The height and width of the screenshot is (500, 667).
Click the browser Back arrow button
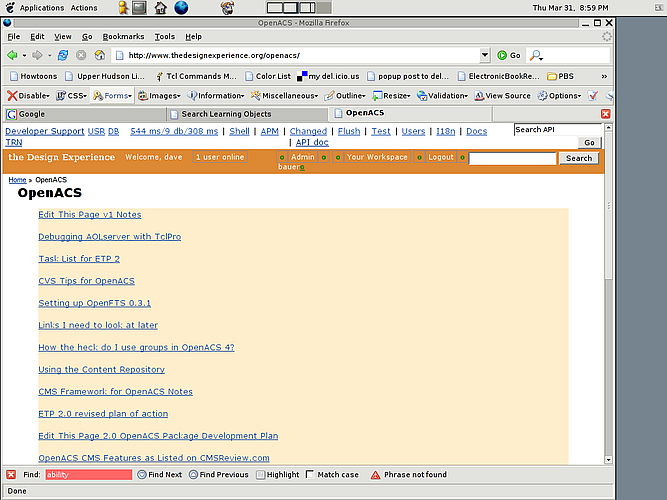pyautogui.click(x=13, y=55)
